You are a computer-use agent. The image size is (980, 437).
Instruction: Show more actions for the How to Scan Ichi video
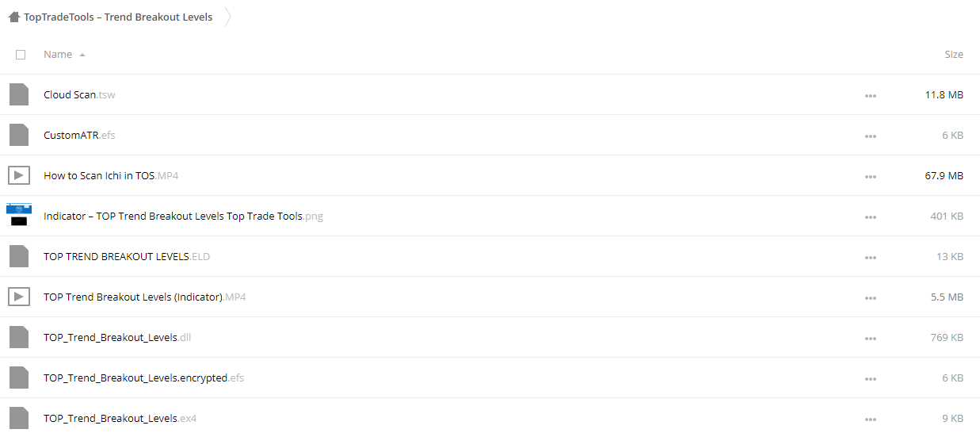(871, 176)
